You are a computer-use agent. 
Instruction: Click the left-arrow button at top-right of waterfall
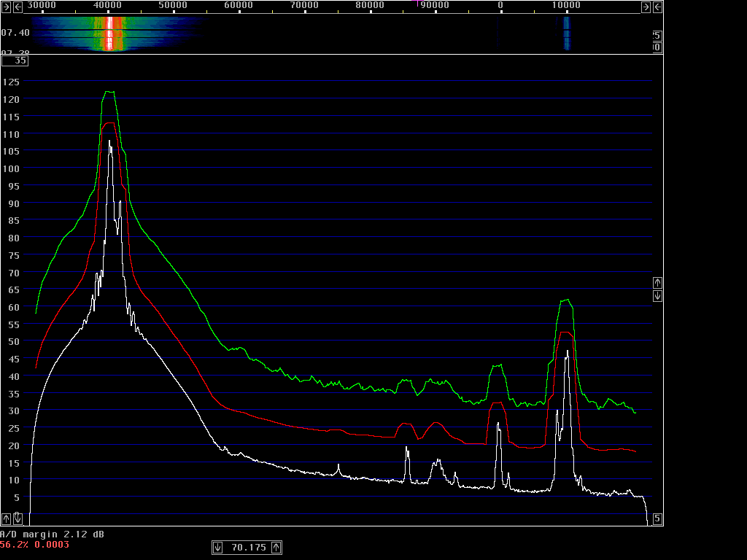[x=657, y=7]
